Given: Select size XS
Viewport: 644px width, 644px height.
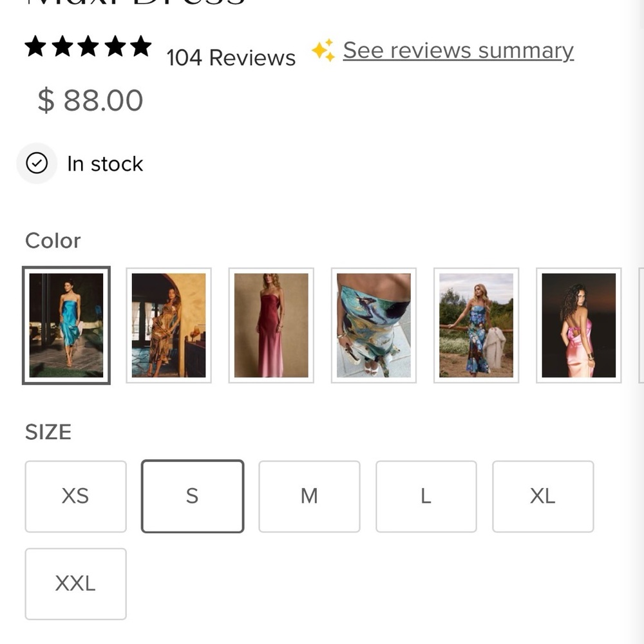Looking at the screenshot, I should click(75, 497).
